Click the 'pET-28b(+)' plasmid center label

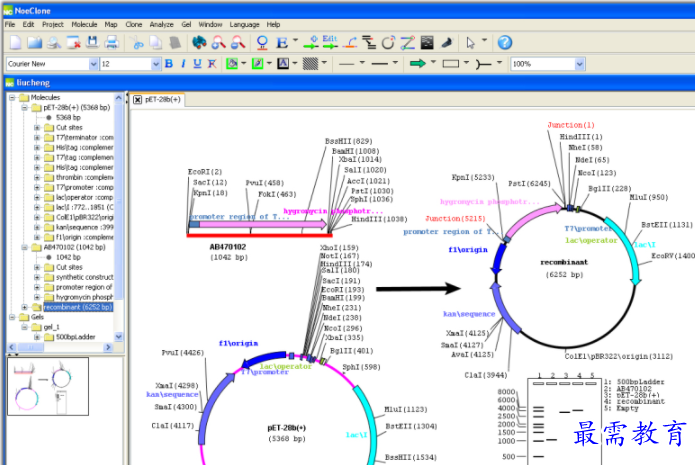click(x=287, y=428)
